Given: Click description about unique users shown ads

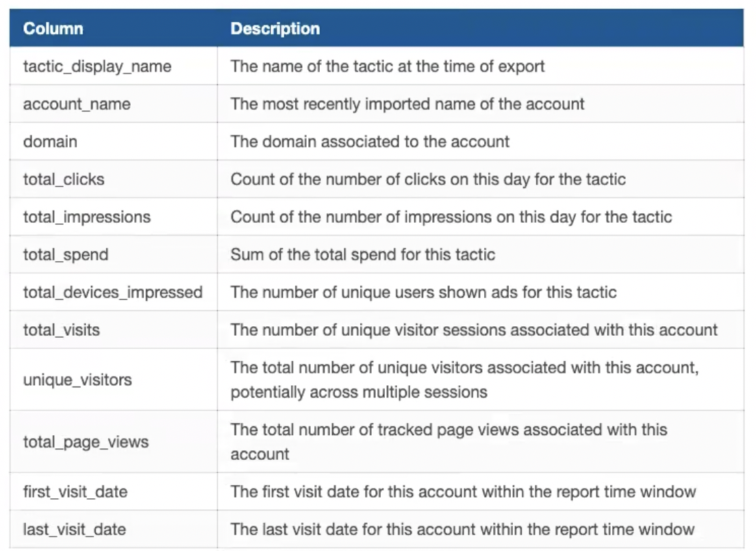Looking at the screenshot, I should pos(423,292).
